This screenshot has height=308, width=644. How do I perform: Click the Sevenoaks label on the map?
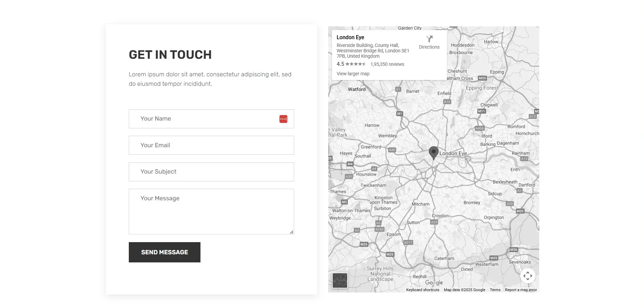point(520,262)
